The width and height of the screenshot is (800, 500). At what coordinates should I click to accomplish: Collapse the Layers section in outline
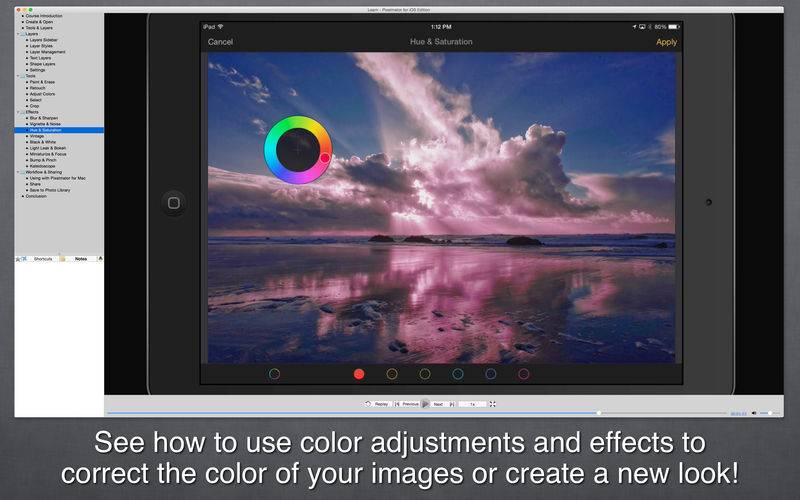pyautogui.click(x=18, y=34)
